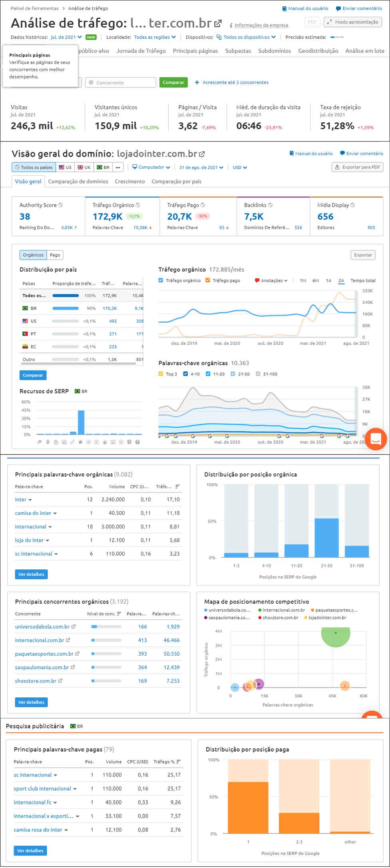Screen dimensions: 390x868
Task: Click the green Comparar button
Action: pyautogui.click(x=173, y=82)
